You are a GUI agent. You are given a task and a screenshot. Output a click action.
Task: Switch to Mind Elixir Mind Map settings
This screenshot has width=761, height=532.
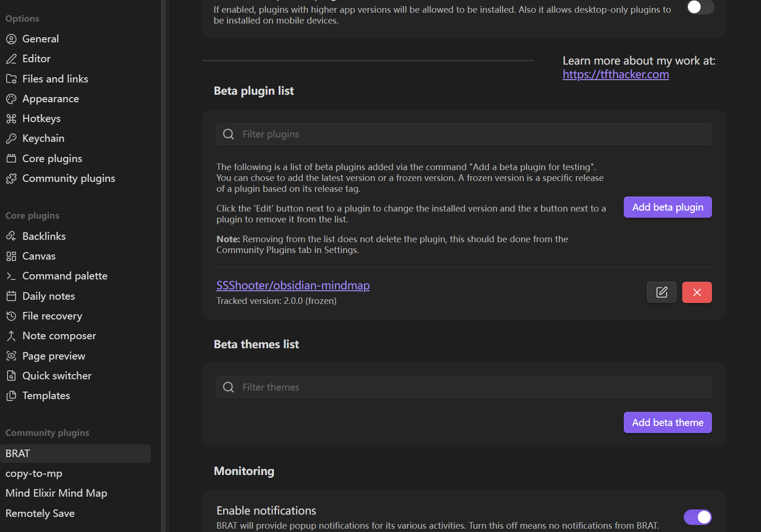[56, 493]
